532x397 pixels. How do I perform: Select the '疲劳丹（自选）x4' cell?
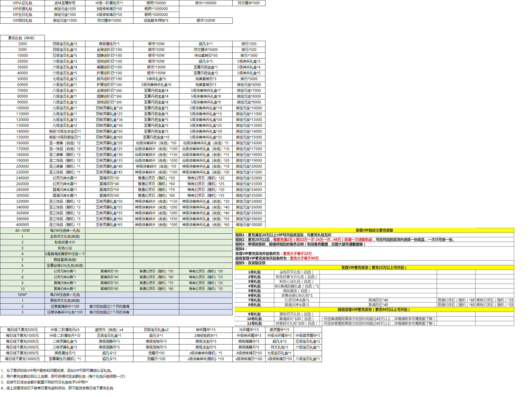coord(109,330)
